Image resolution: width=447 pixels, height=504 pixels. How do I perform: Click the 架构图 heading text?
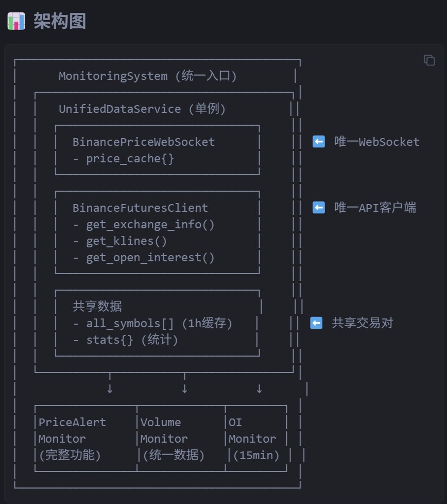[60, 22]
